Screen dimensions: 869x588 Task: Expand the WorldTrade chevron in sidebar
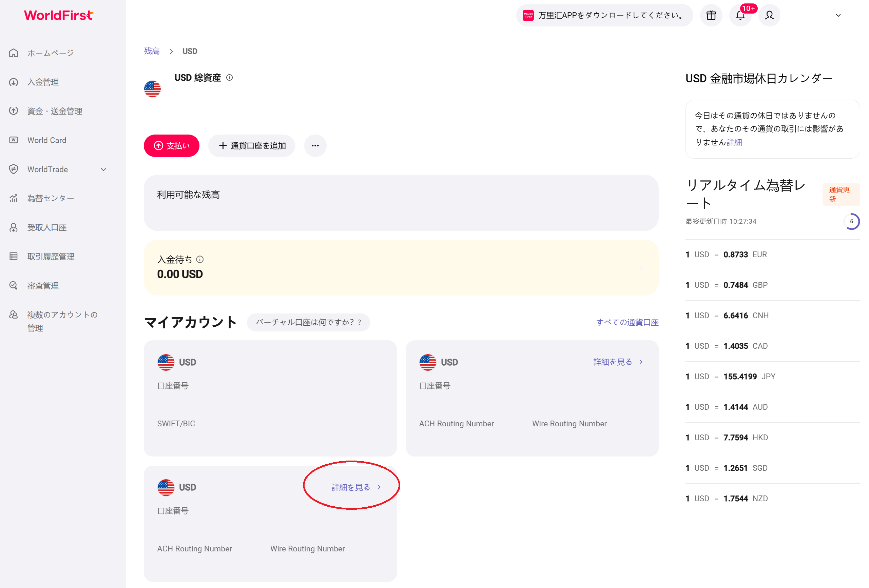coord(103,169)
